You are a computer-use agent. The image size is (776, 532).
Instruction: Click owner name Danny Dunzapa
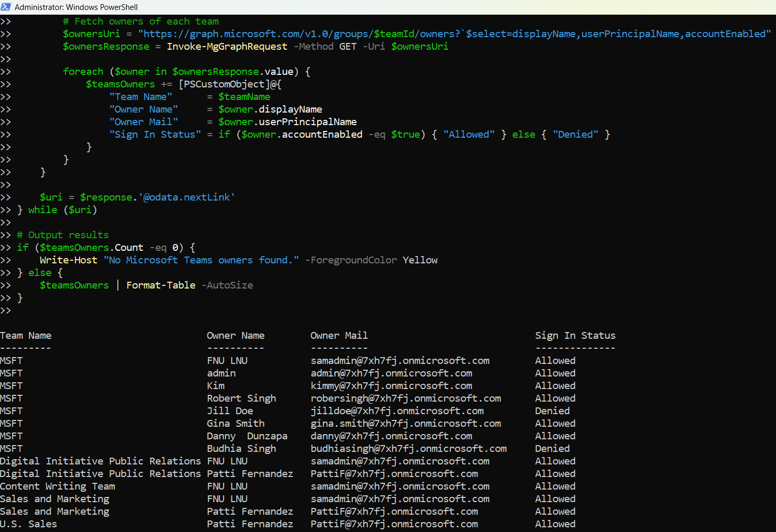pos(247,436)
